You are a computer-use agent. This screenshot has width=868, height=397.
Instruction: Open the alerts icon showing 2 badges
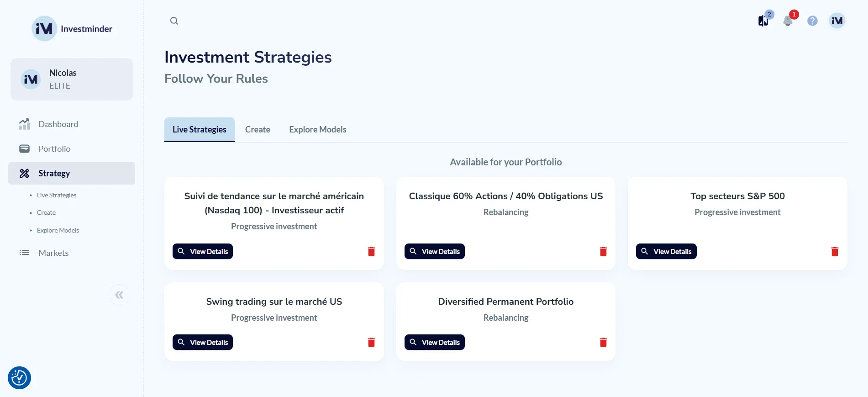click(x=763, y=21)
